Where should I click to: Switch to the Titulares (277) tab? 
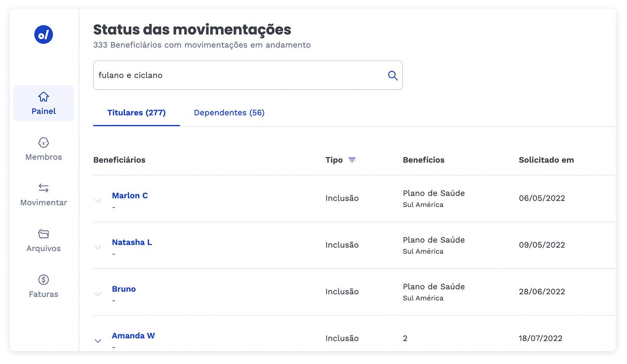[x=137, y=113]
